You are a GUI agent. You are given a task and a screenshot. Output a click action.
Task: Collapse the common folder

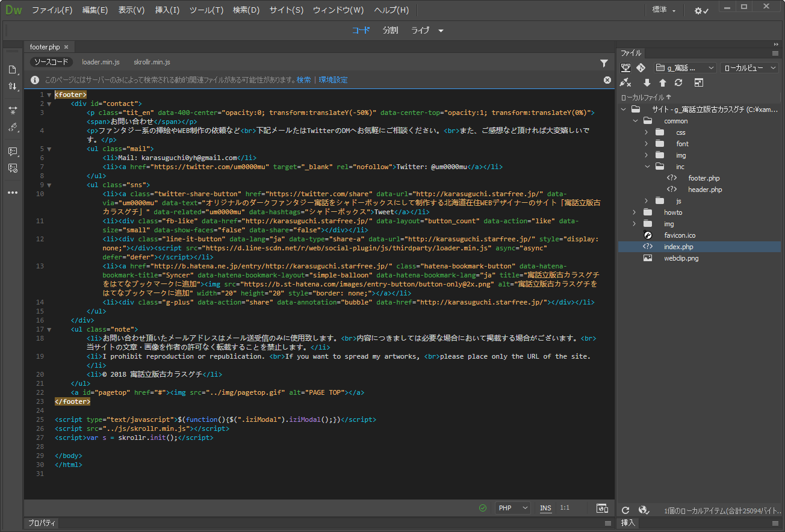coord(635,121)
